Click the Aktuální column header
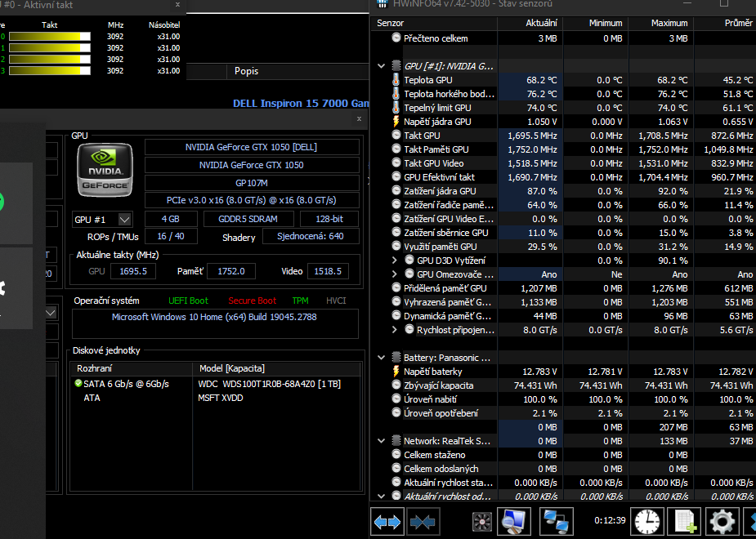756x539 pixels. (536, 23)
